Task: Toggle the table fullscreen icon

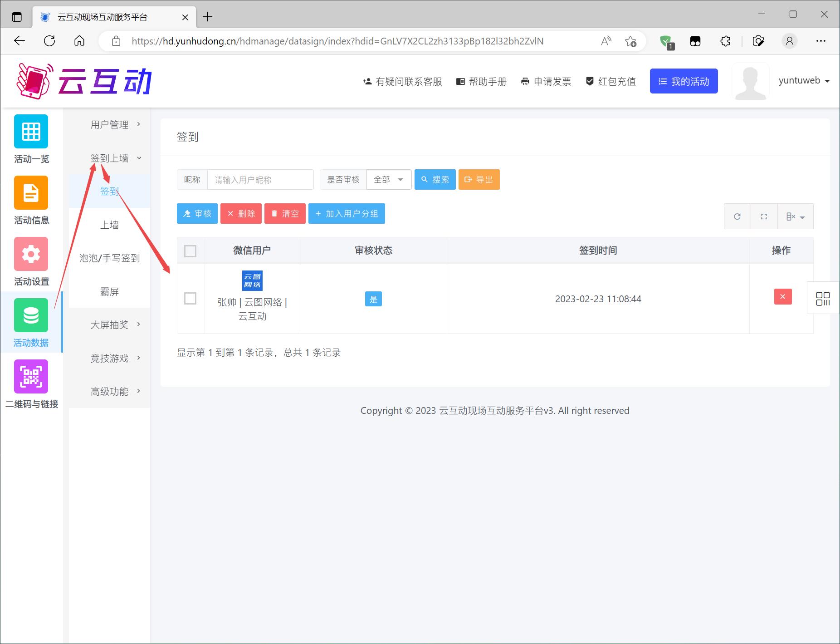Action: (x=764, y=216)
